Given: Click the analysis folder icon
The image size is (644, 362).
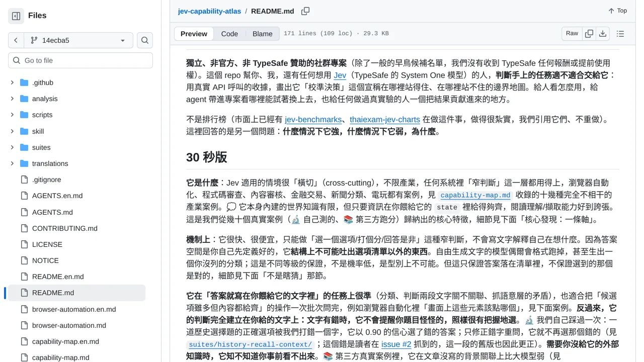Looking at the screenshot, I should coord(24,99).
